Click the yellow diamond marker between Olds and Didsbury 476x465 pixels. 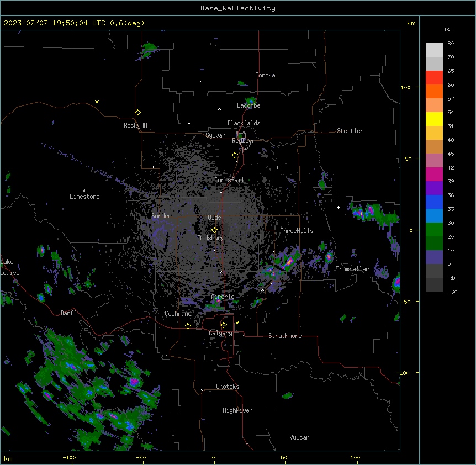tap(214, 230)
